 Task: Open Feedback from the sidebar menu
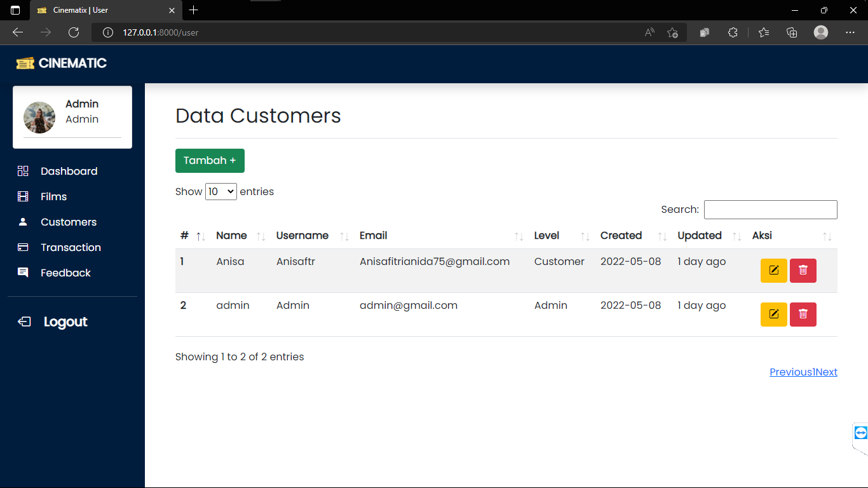[65, 273]
